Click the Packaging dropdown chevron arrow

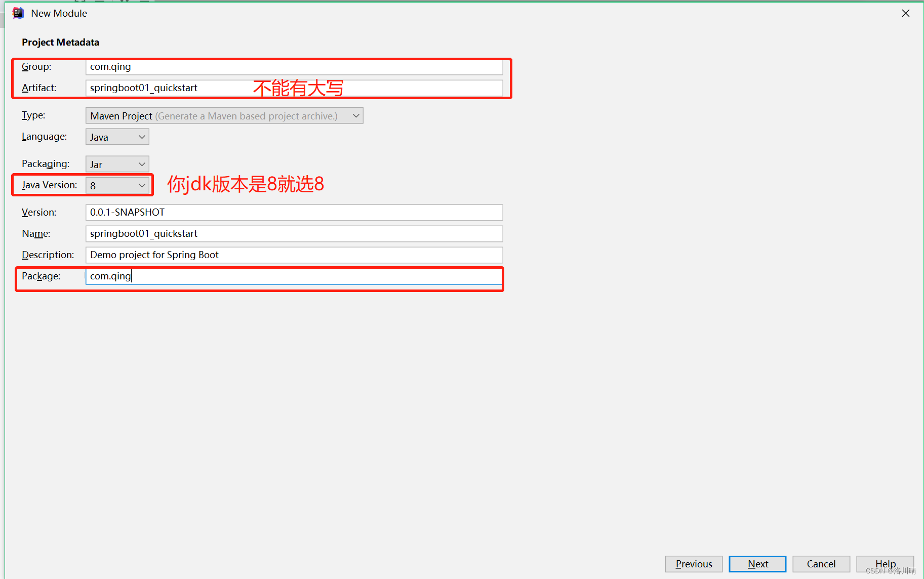(142, 164)
